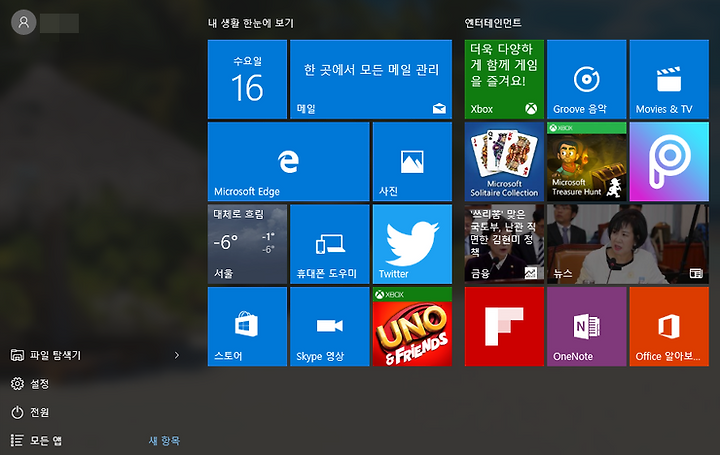The image size is (720, 455).
Task: Expand the File Explorer jump list arrow
Action: click(x=177, y=355)
